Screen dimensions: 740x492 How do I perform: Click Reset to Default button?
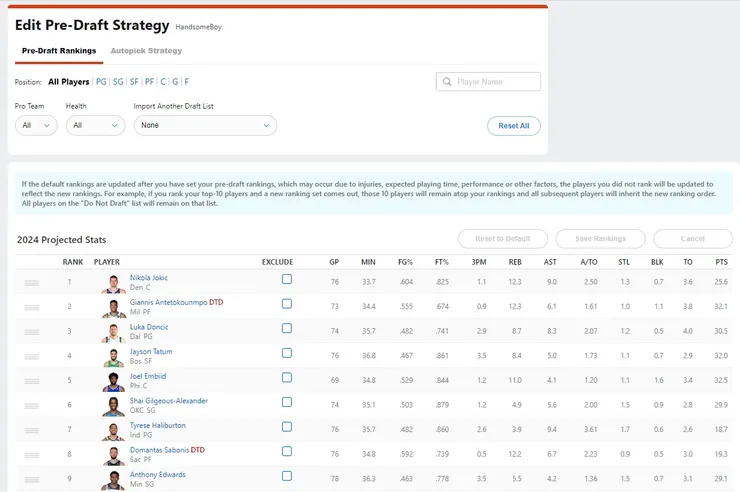[503, 239]
